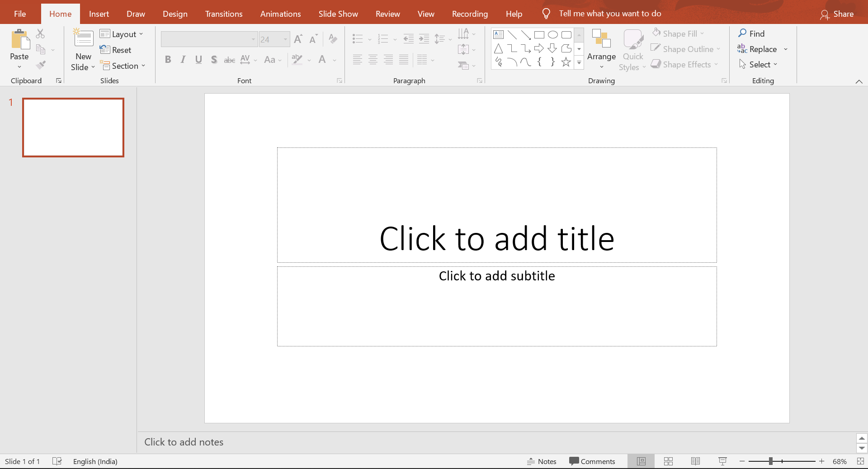The height and width of the screenshot is (469, 868).
Task: Select the Text Box shape
Action: pos(498,35)
